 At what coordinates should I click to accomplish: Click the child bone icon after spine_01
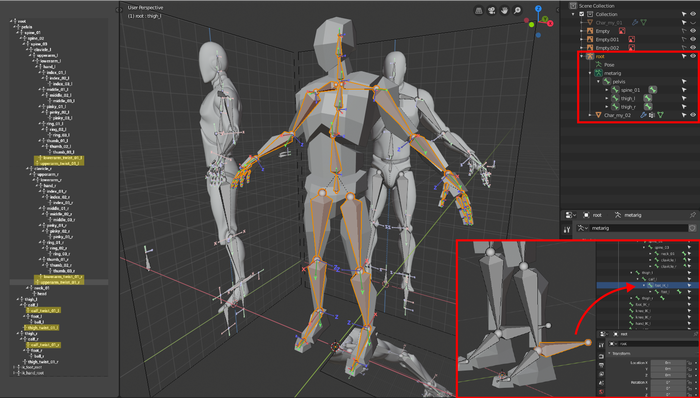652,90
